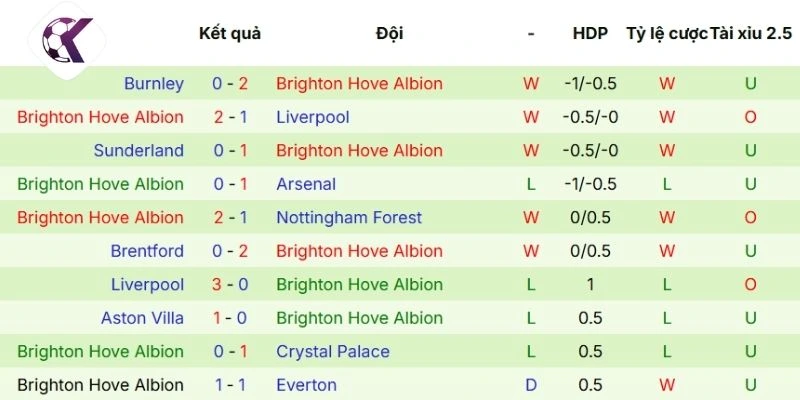Click the Nottingham Forest team link

349,218
